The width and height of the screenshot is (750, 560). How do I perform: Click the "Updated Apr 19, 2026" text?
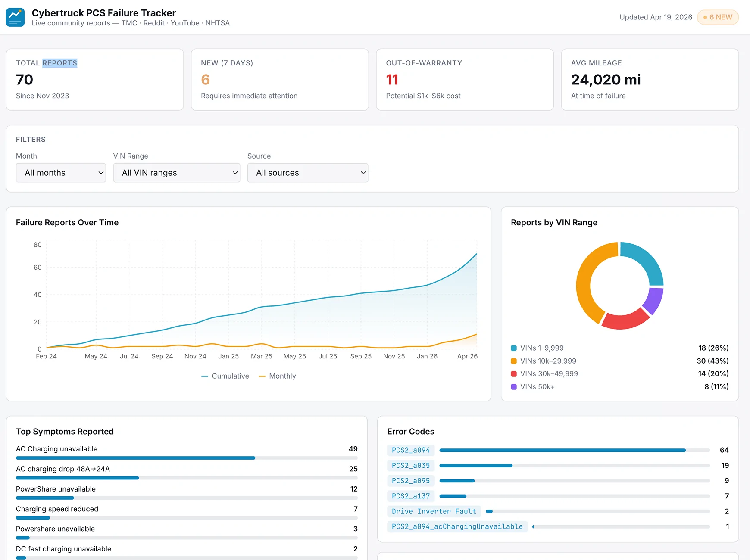click(x=656, y=17)
